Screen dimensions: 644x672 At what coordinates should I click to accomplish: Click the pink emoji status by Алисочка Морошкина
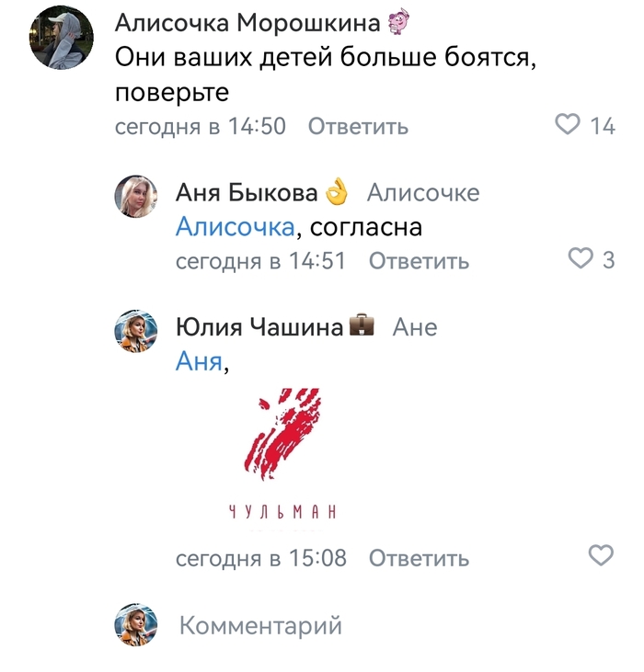pos(398,21)
